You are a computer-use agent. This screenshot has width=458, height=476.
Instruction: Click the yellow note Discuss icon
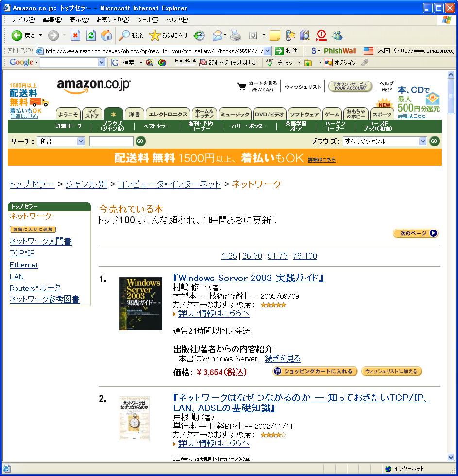click(x=275, y=35)
